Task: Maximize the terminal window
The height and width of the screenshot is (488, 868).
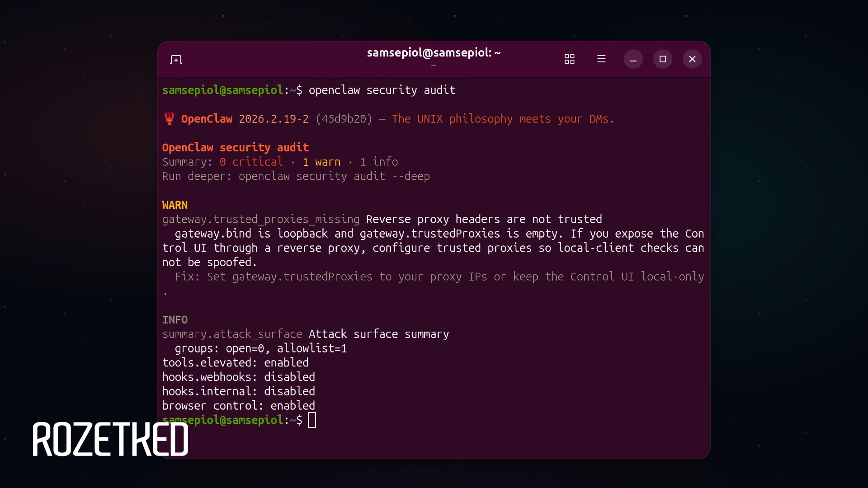Action: point(663,59)
